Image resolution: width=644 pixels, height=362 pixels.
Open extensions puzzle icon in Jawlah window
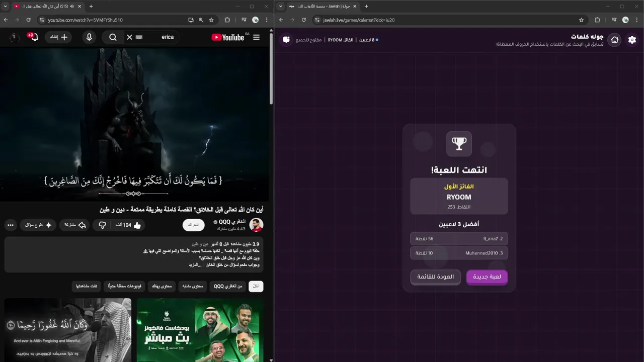click(x=597, y=20)
